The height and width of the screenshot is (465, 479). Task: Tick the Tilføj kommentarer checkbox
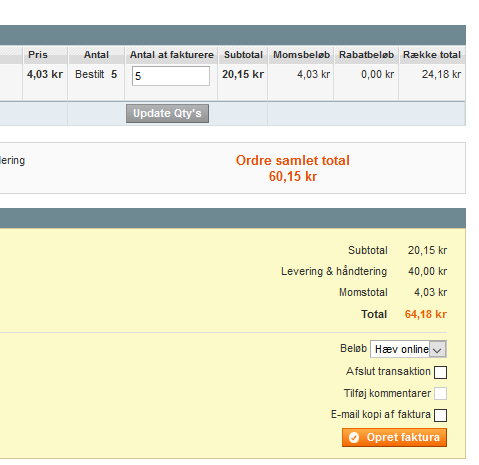[440, 393]
